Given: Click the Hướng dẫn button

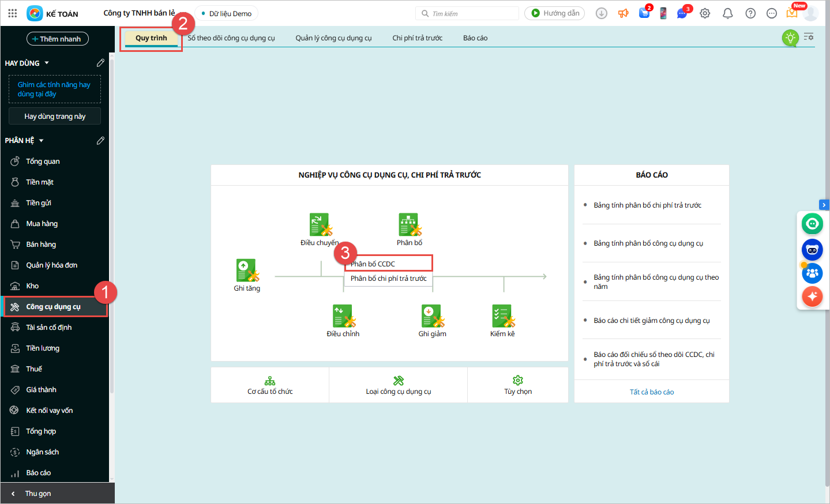Looking at the screenshot, I should (x=554, y=13).
